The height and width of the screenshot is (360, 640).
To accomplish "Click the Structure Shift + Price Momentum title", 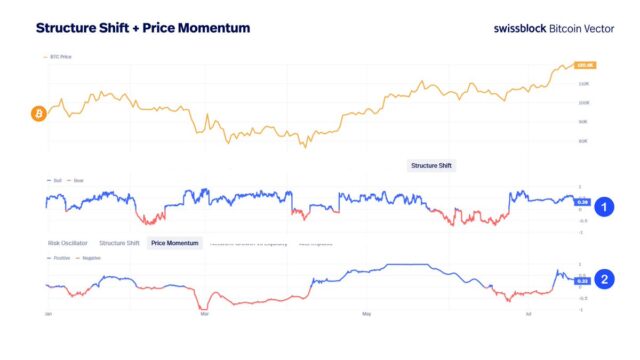I will tap(143, 28).
